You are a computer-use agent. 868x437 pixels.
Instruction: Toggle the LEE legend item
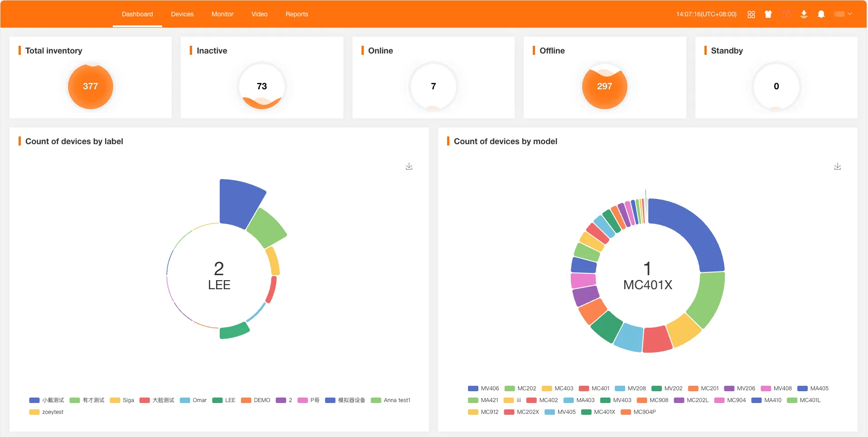225,400
